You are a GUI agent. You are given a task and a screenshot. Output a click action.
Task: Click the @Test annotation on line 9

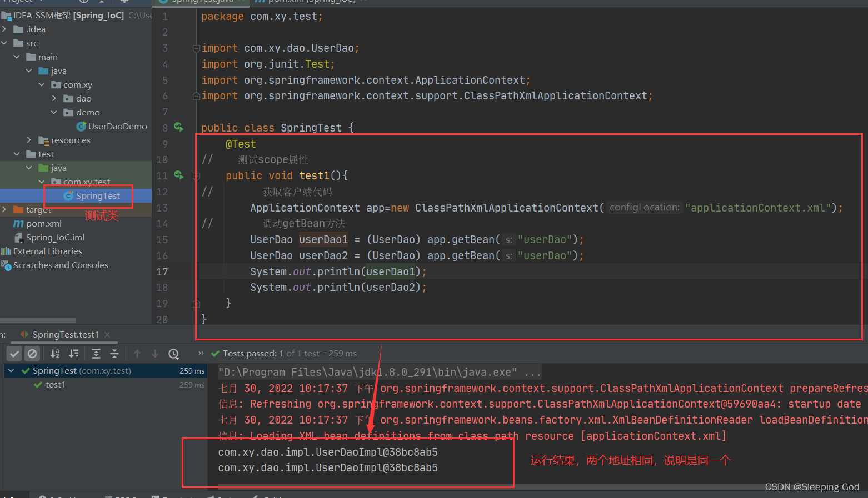click(241, 144)
